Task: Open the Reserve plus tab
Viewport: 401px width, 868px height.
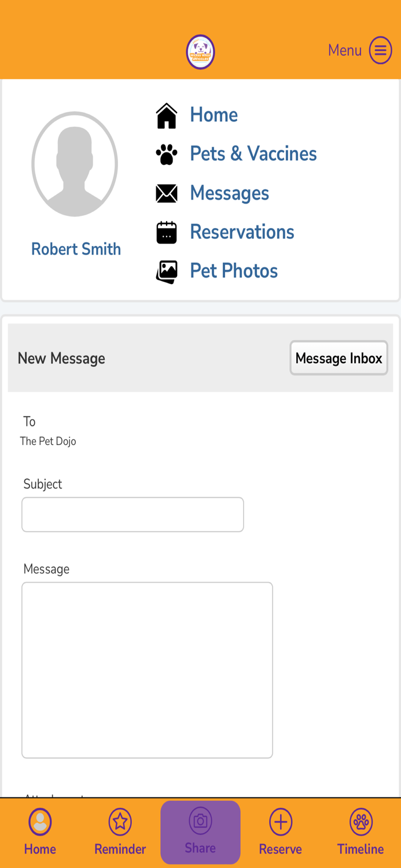Action: [x=280, y=832]
